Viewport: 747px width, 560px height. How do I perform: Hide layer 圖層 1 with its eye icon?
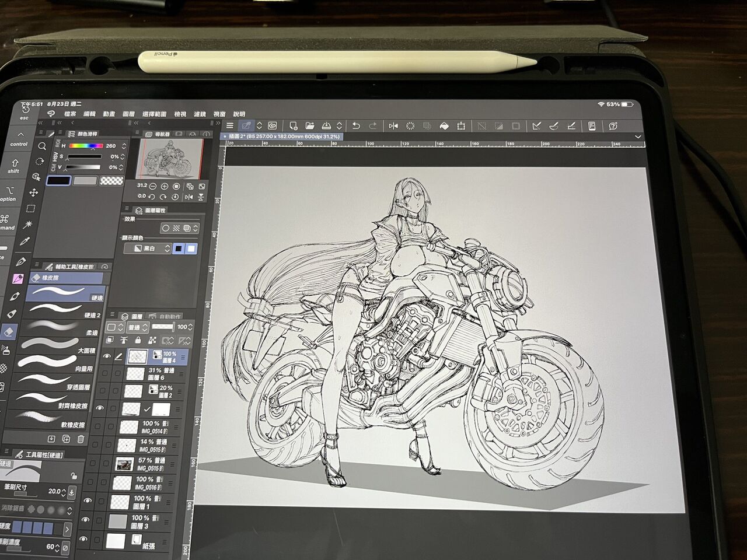tap(87, 501)
